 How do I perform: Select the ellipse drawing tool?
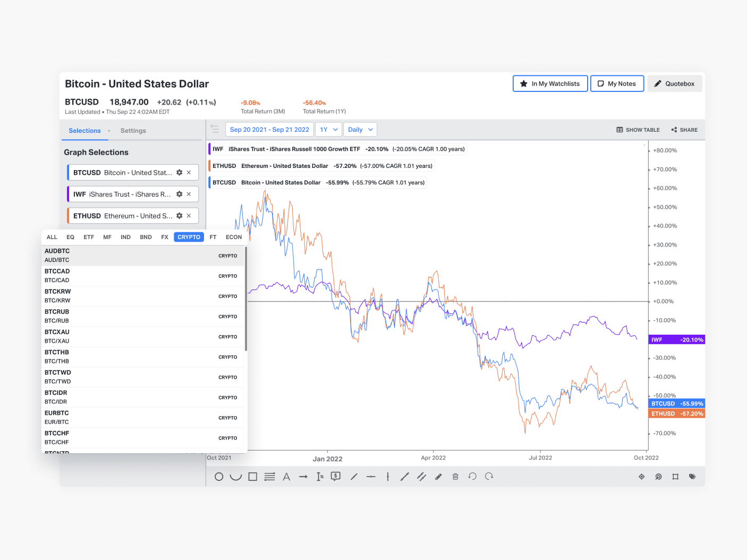(x=219, y=477)
